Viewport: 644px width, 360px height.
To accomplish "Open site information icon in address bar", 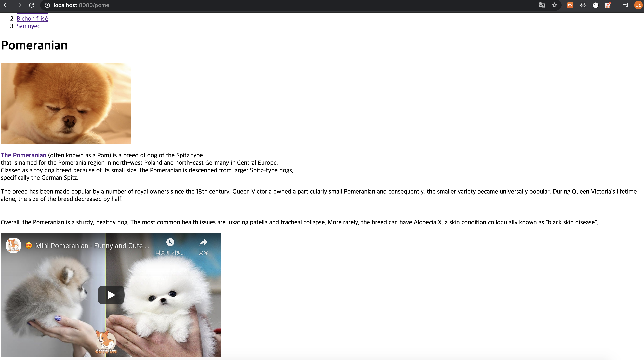I will [47, 5].
